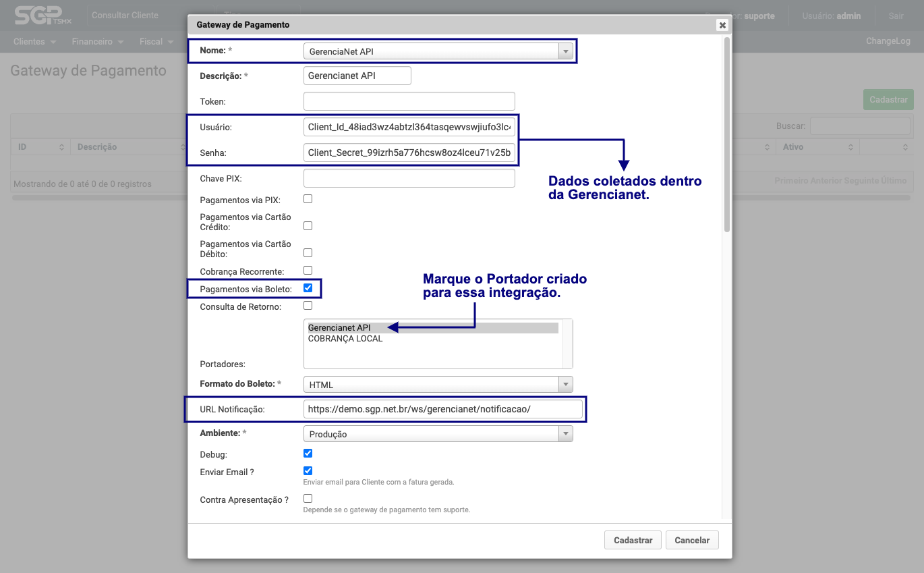Viewport: 924px width, 573px height.
Task: Open the Nome dropdown GerenciaNet API
Action: [438, 51]
